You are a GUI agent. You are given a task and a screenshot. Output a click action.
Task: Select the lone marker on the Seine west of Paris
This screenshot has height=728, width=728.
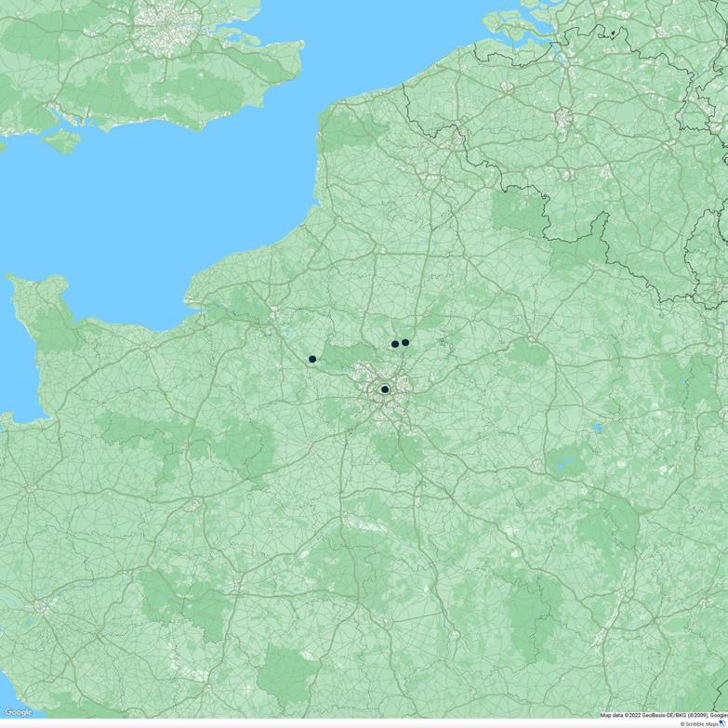(x=312, y=359)
